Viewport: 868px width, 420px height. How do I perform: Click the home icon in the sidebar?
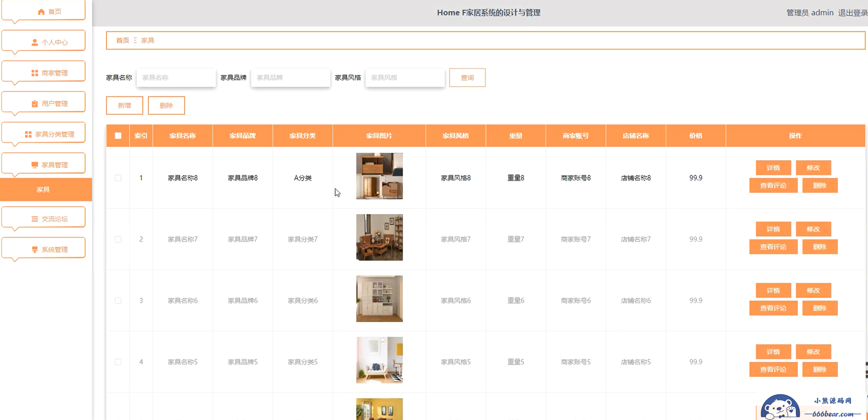click(41, 12)
